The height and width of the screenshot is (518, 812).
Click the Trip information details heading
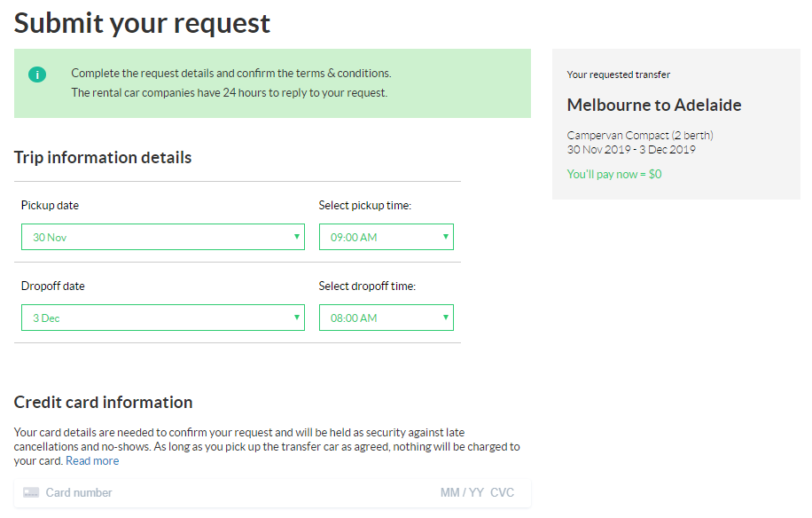click(x=103, y=158)
